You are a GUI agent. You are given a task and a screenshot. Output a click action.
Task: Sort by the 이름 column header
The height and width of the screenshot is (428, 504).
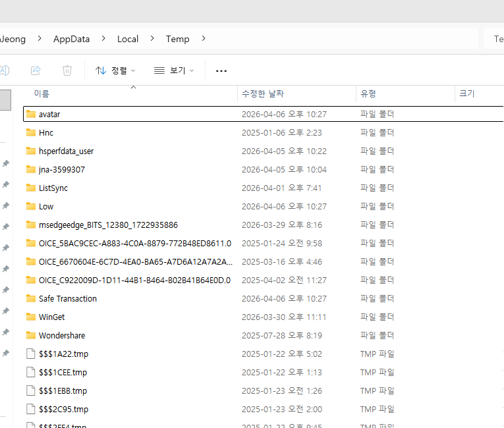42,94
